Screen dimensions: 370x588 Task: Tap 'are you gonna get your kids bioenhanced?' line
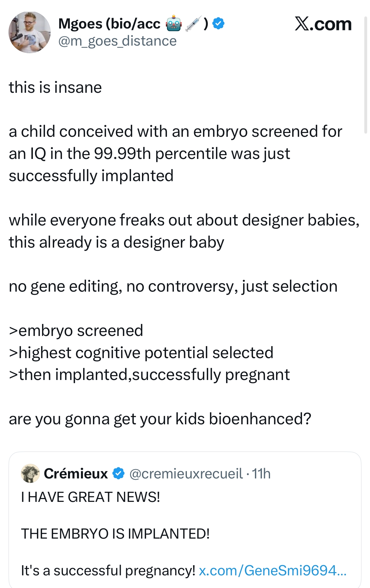click(160, 419)
